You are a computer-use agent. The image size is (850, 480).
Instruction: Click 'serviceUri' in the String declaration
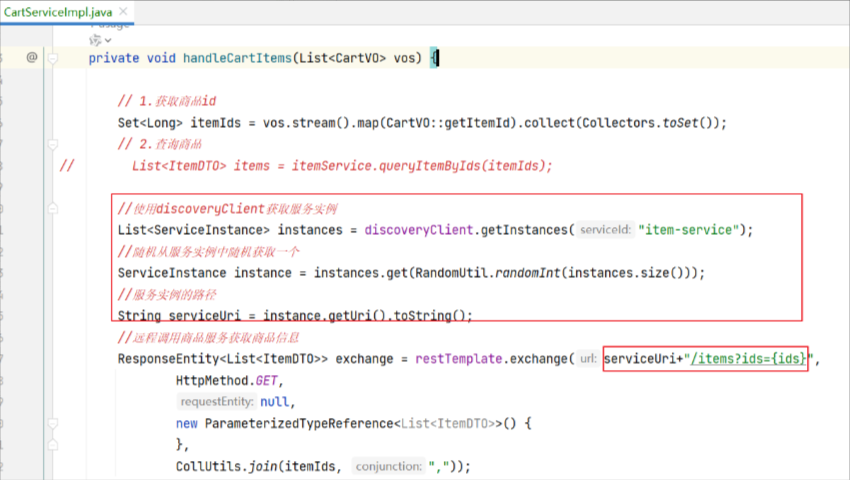point(204,316)
